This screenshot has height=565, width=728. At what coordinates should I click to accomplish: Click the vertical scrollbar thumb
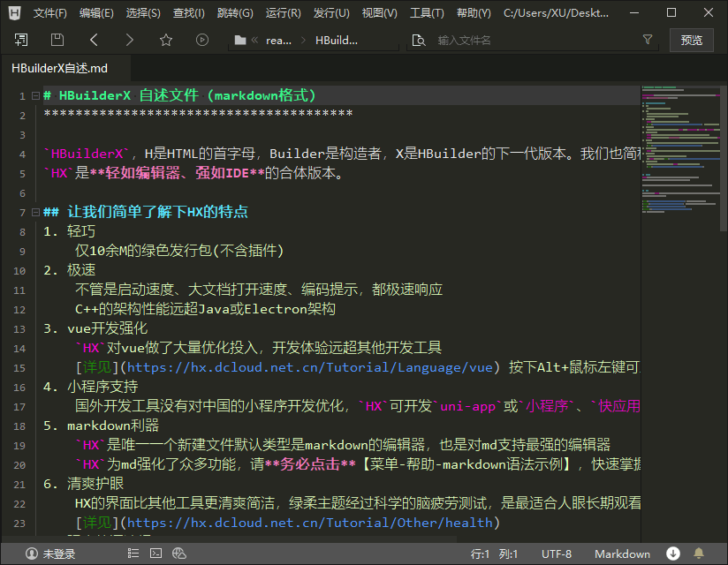tap(724, 158)
